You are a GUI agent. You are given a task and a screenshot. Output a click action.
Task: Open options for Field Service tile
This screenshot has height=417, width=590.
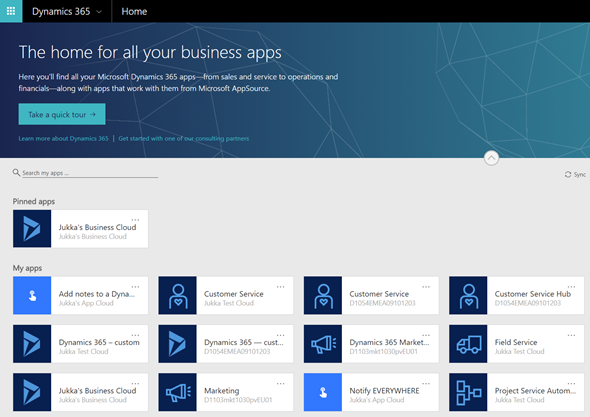click(571, 335)
